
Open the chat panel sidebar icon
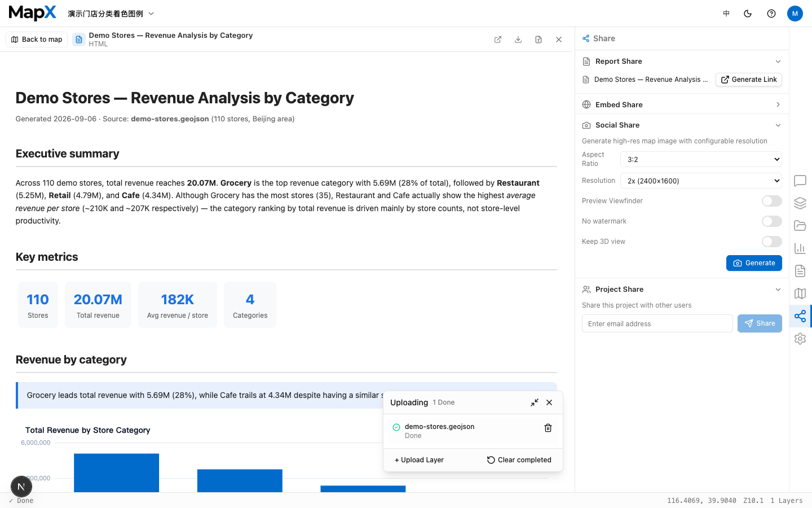pyautogui.click(x=800, y=181)
